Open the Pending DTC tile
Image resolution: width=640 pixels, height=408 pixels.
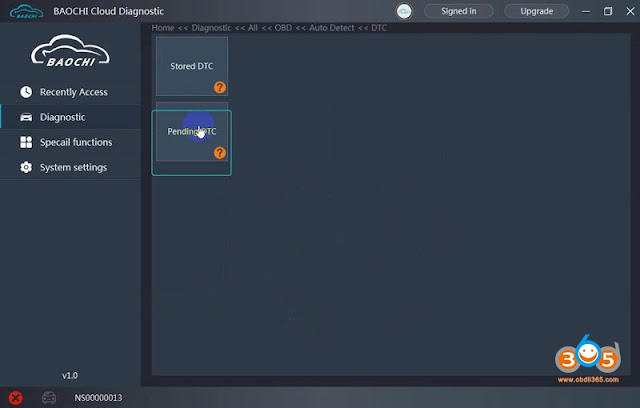(x=191, y=132)
